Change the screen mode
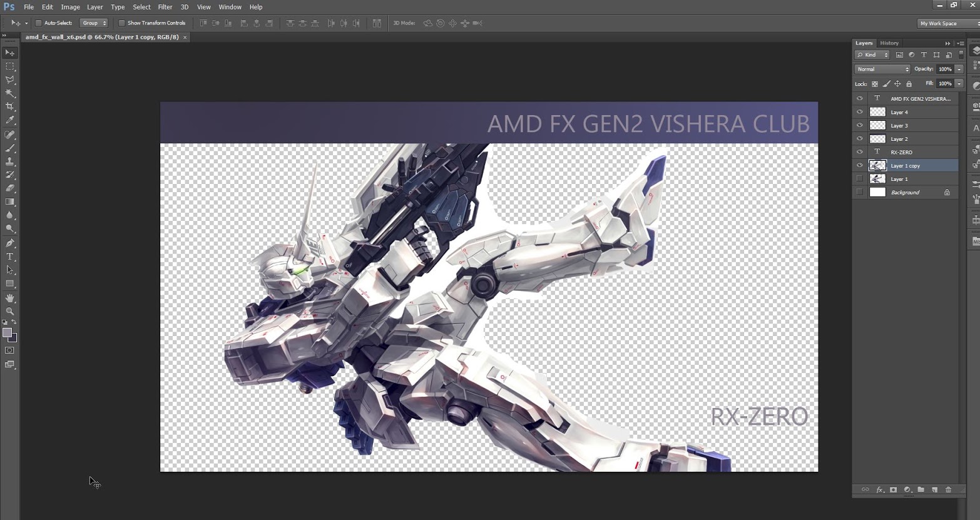Image resolution: width=980 pixels, height=520 pixels. point(10,364)
